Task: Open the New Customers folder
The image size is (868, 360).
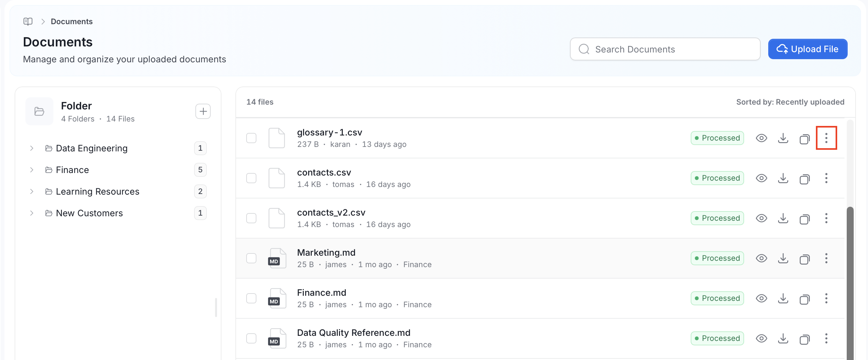Action: click(89, 213)
